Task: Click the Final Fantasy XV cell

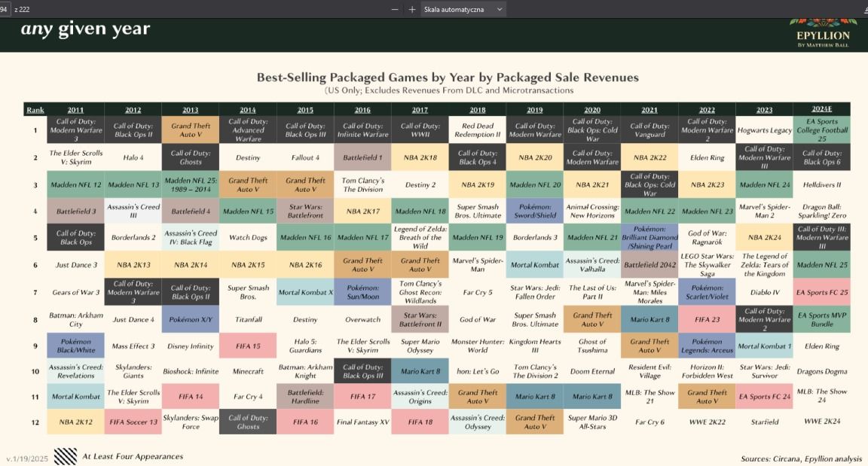Action: pos(362,422)
